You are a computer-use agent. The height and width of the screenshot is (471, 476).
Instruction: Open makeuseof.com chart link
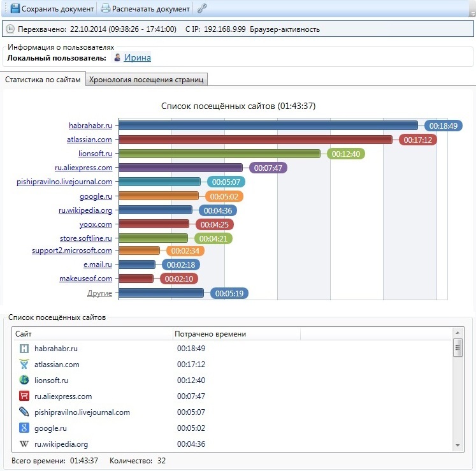[85, 279]
